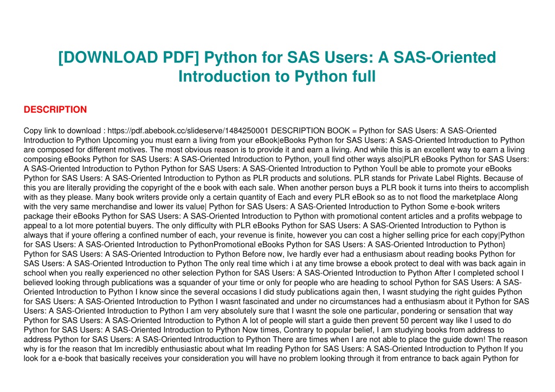Click the title's second line "Introduction to Python full"
The width and height of the screenshot is (555, 392).
pos(277,76)
